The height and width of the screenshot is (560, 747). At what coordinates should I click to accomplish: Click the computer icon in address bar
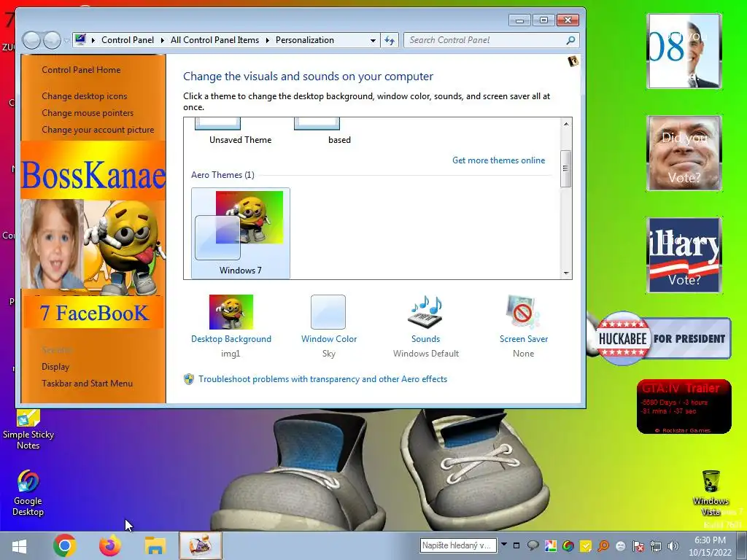point(80,40)
